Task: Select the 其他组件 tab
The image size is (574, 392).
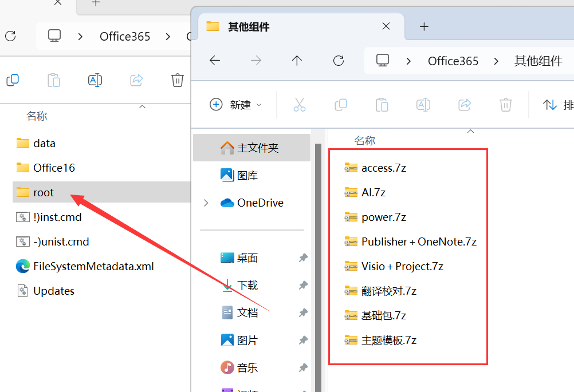Action: (x=301, y=26)
